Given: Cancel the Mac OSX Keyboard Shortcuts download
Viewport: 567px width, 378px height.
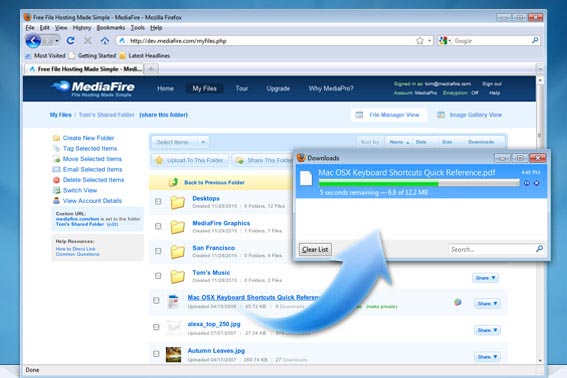Looking at the screenshot, I should pyautogui.click(x=537, y=183).
